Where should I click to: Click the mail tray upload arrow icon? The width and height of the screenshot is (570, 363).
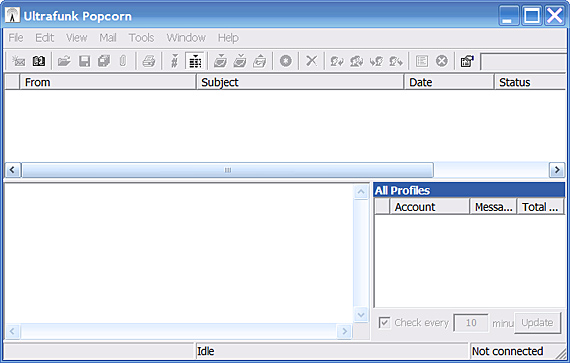click(260, 61)
